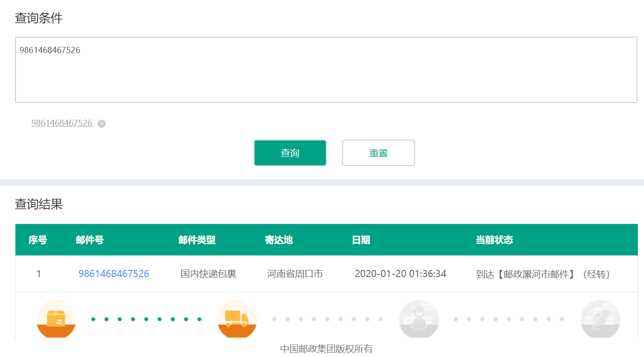Click the orange delivery truck transit icon
The image size is (644, 357).
click(x=237, y=319)
